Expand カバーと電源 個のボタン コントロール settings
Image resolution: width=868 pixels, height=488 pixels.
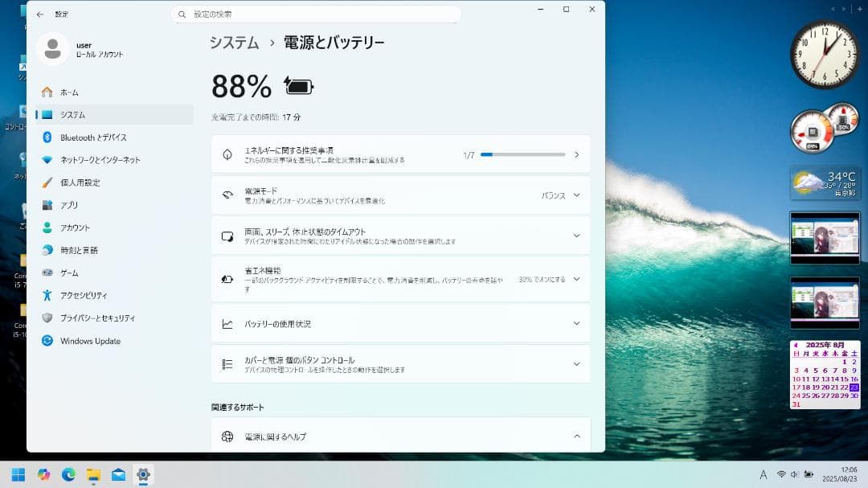point(576,363)
